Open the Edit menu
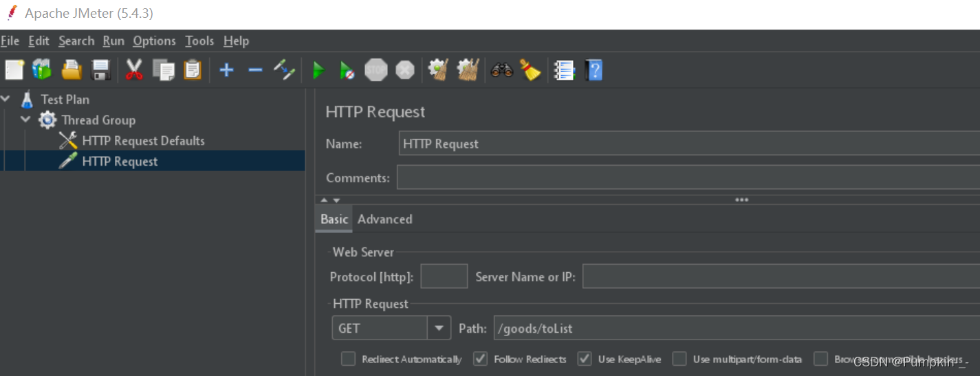The image size is (980, 376). click(39, 41)
